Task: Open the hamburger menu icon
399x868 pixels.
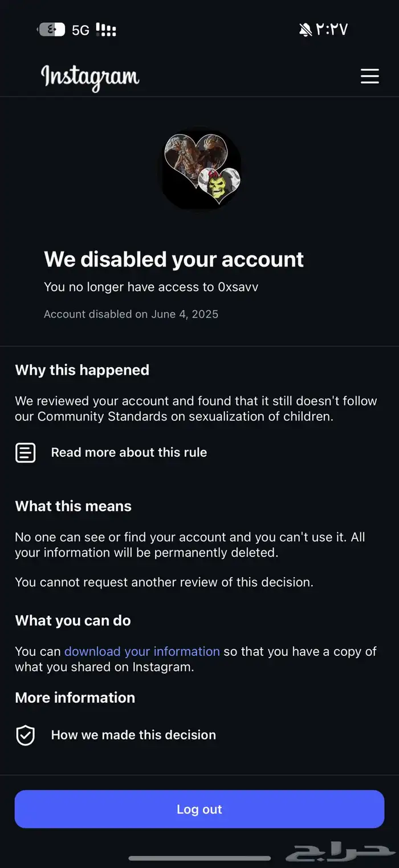Action: click(x=369, y=76)
